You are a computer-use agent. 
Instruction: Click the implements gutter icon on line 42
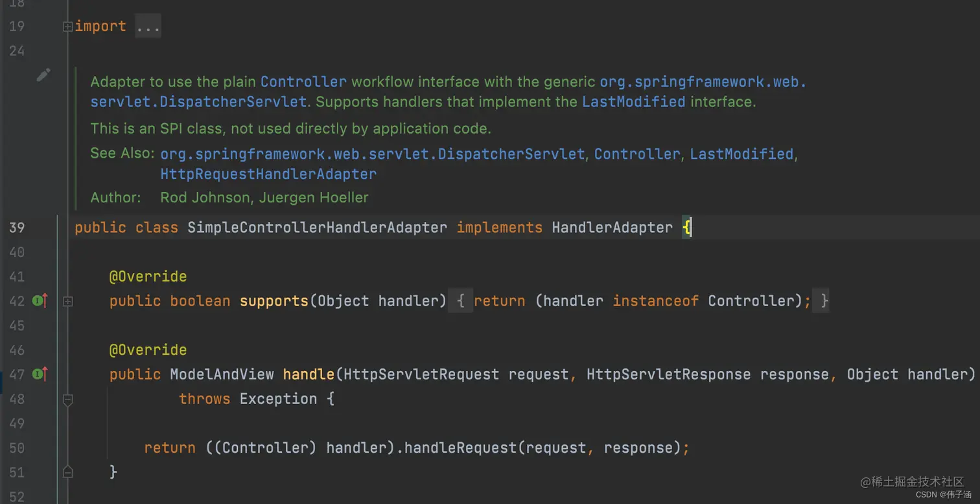coord(40,300)
